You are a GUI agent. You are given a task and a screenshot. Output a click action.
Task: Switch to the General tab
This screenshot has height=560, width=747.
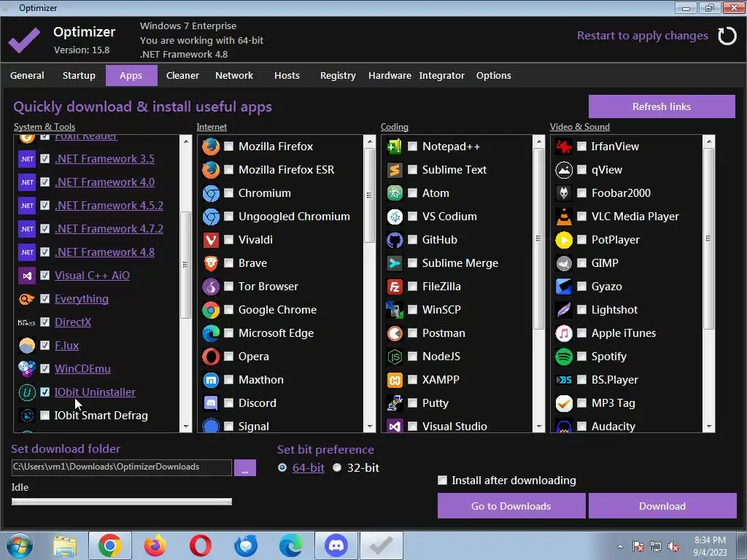27,76
